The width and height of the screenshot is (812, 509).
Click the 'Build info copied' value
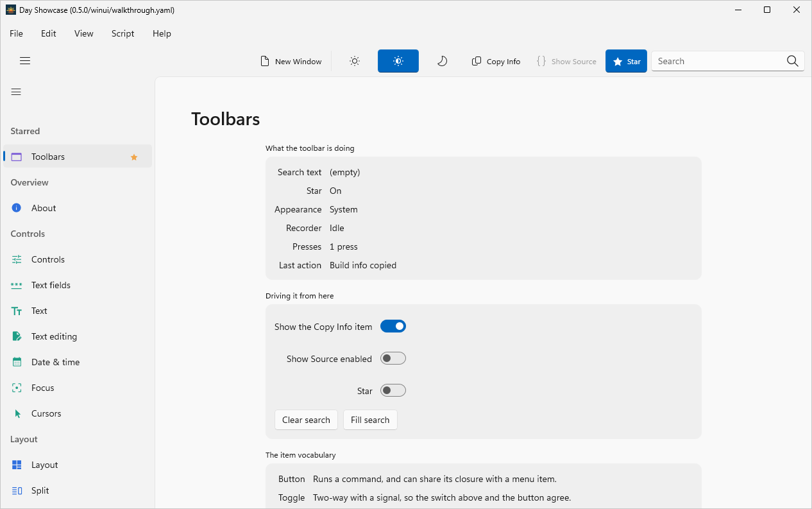(x=363, y=265)
